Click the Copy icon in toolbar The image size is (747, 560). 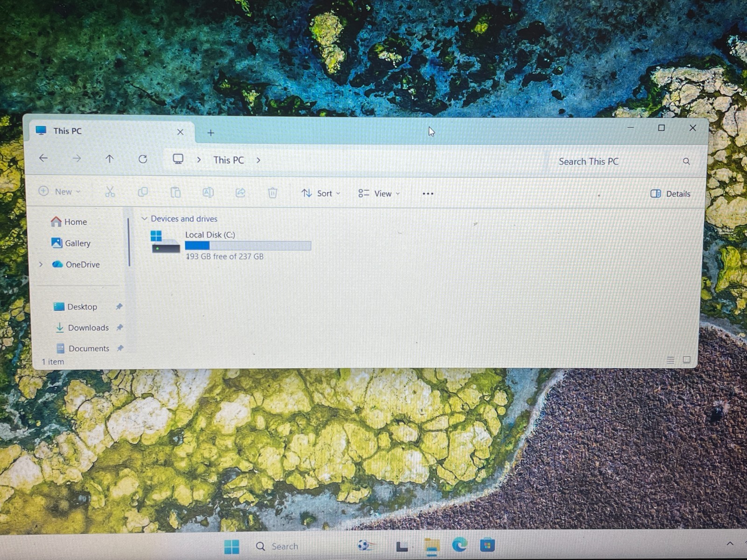[143, 192]
